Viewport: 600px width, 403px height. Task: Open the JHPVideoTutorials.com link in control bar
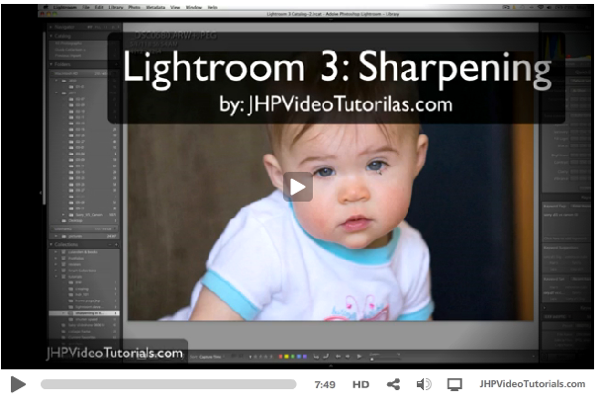(532, 384)
